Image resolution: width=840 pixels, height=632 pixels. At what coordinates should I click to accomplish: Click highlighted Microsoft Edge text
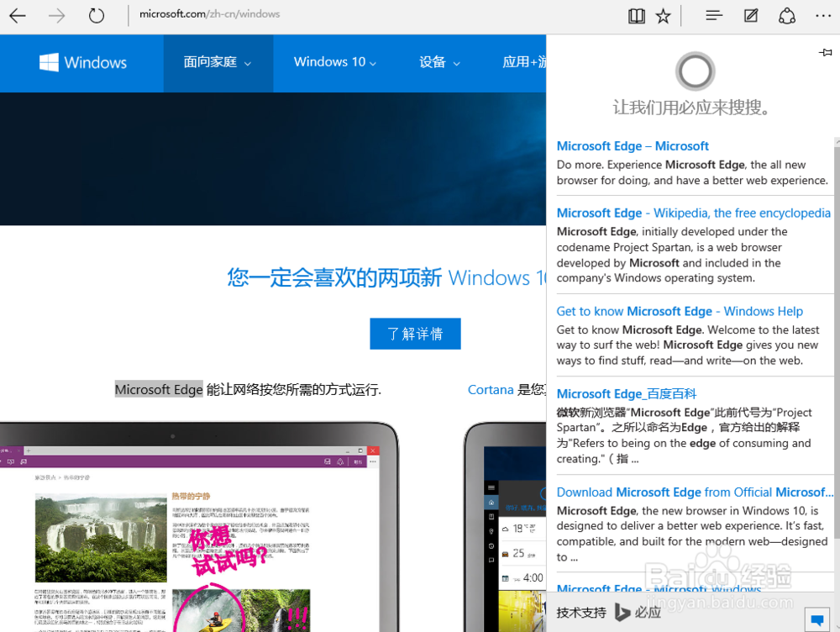point(159,389)
